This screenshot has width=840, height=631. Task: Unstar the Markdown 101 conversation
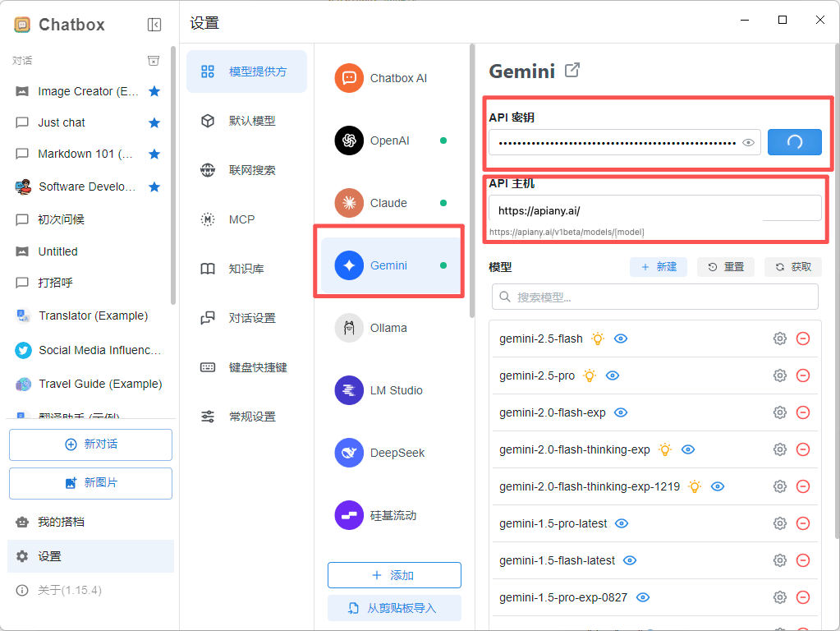(x=154, y=154)
